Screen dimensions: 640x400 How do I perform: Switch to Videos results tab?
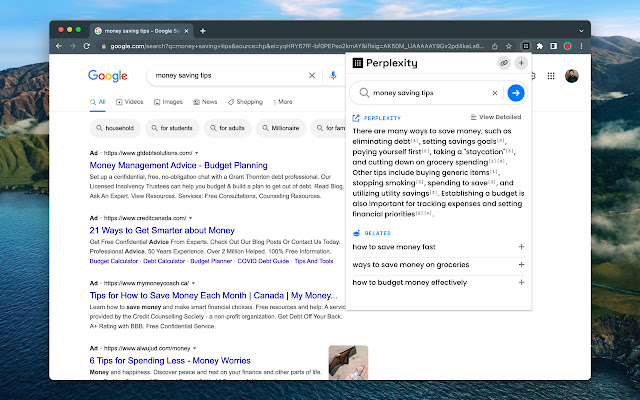coord(130,102)
